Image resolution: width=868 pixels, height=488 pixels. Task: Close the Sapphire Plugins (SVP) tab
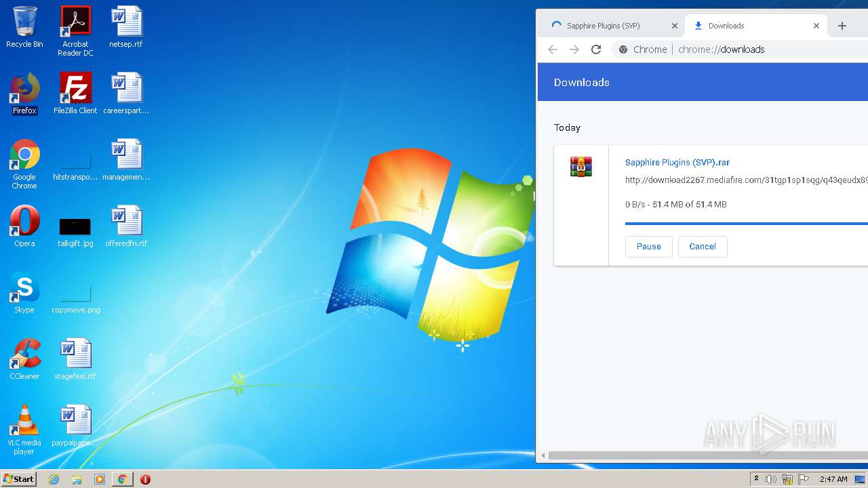(x=675, y=26)
